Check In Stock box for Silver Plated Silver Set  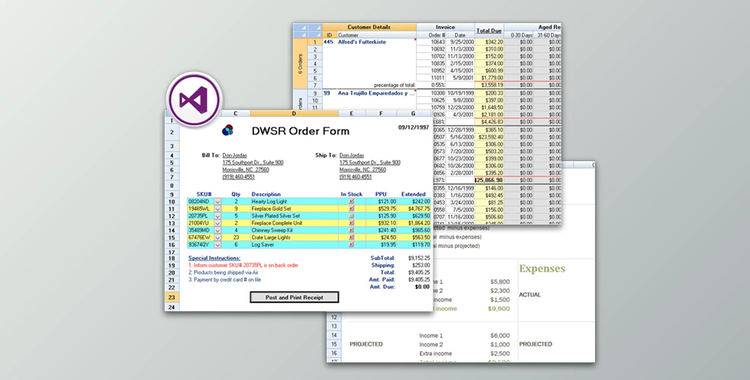pos(352,216)
